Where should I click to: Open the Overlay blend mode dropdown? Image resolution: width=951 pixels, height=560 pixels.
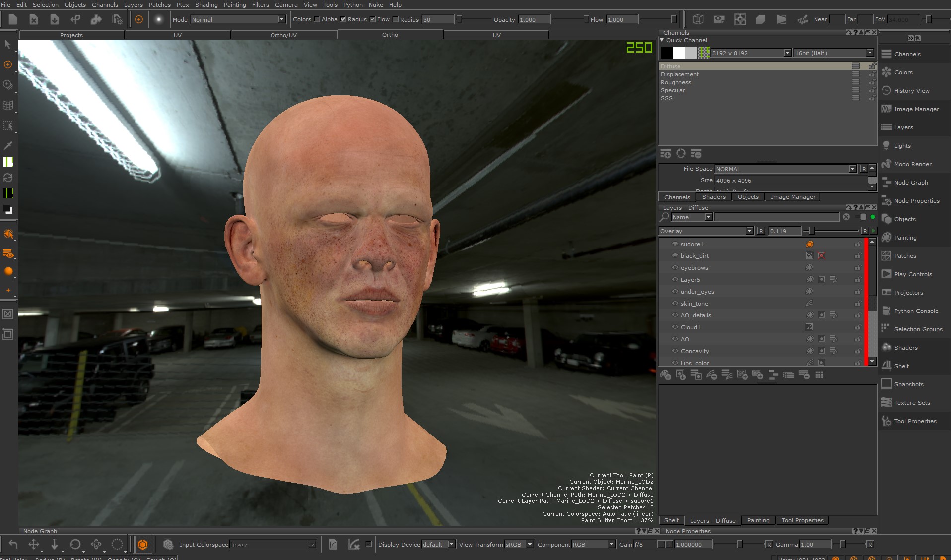[706, 231]
